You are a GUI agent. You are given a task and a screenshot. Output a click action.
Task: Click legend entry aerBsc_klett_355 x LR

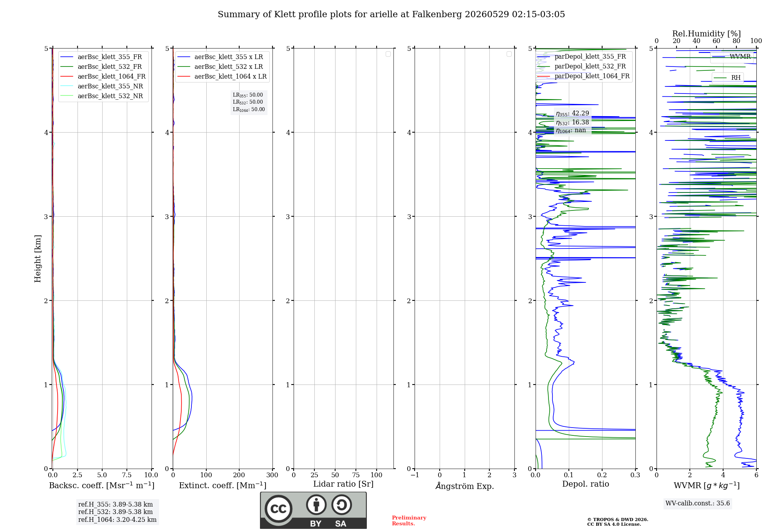(220, 57)
